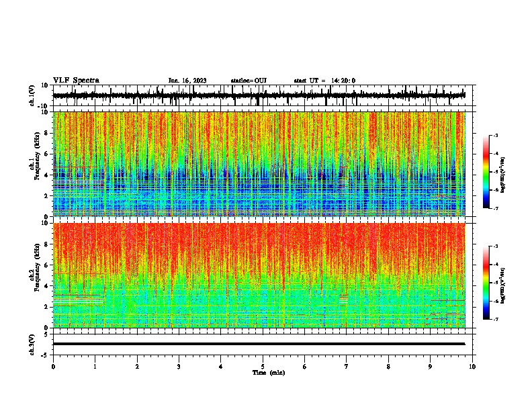The height and width of the screenshot is (411, 532).
Task: Click the "ch.1 Frequency (kHz)" axis label
Action: click(x=35, y=156)
